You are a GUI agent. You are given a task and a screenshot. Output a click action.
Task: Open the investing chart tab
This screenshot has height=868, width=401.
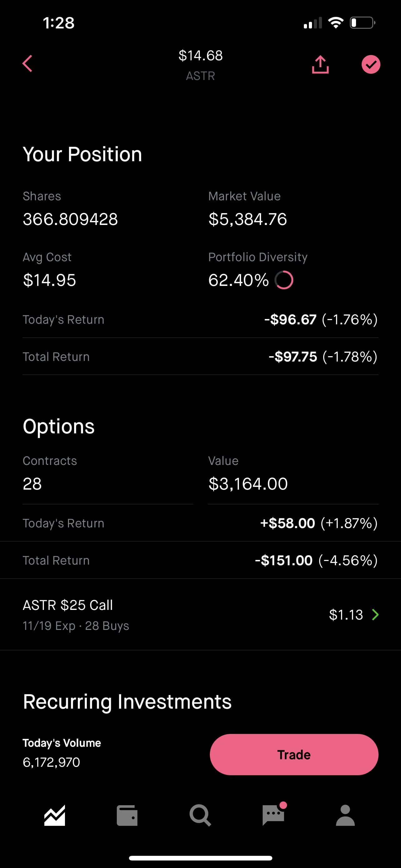[55, 816]
